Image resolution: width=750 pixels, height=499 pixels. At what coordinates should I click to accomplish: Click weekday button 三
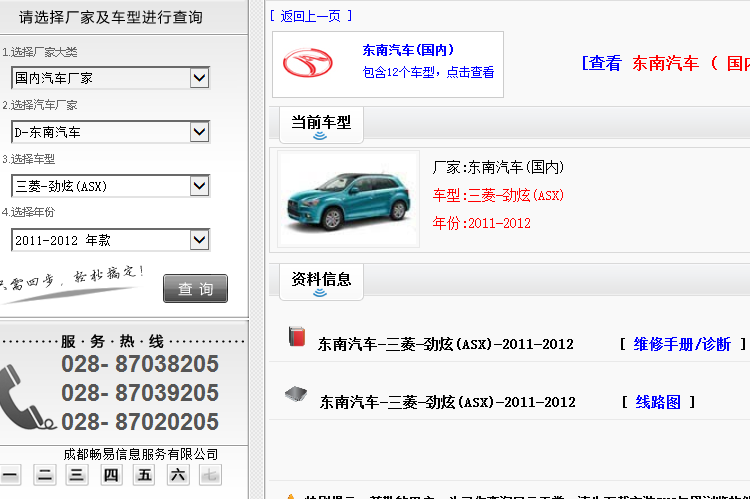pyautogui.click(x=77, y=475)
